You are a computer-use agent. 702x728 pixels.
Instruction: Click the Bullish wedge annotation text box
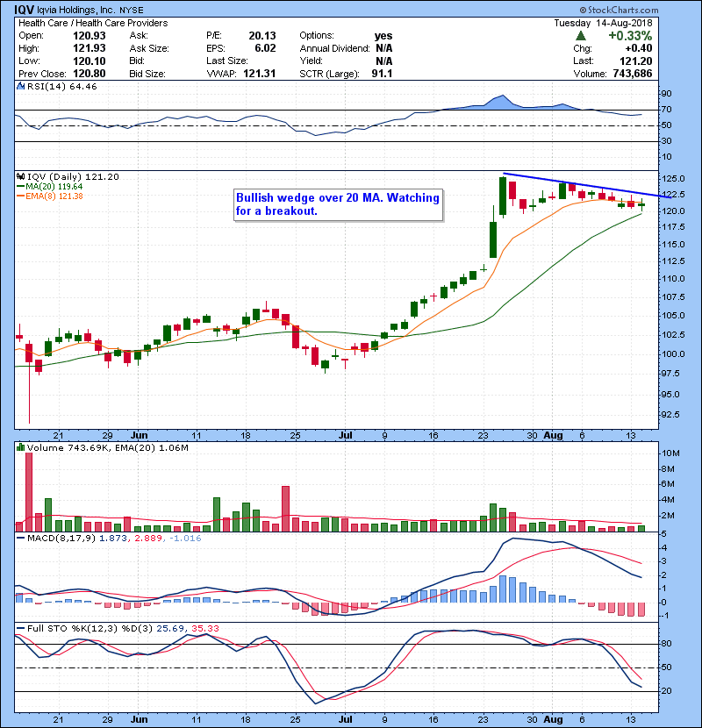(x=338, y=204)
